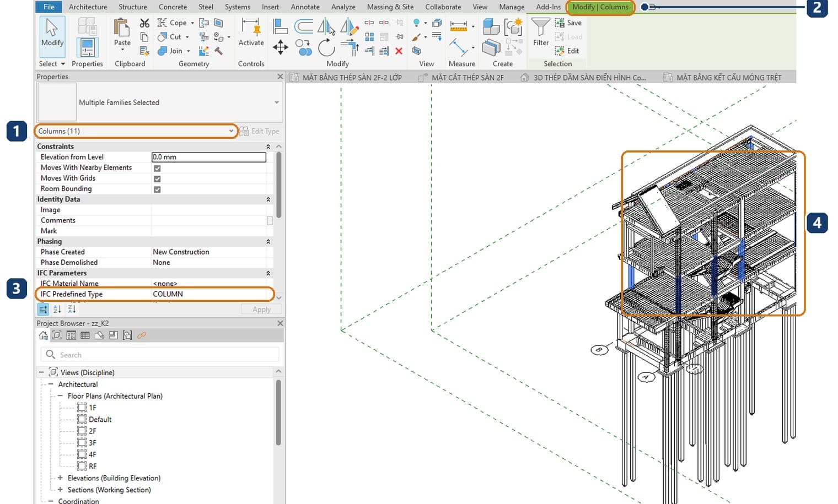Viewport: 838px width, 504px height.
Task: Open the Join geometry dropdown arrow
Action: point(189,51)
